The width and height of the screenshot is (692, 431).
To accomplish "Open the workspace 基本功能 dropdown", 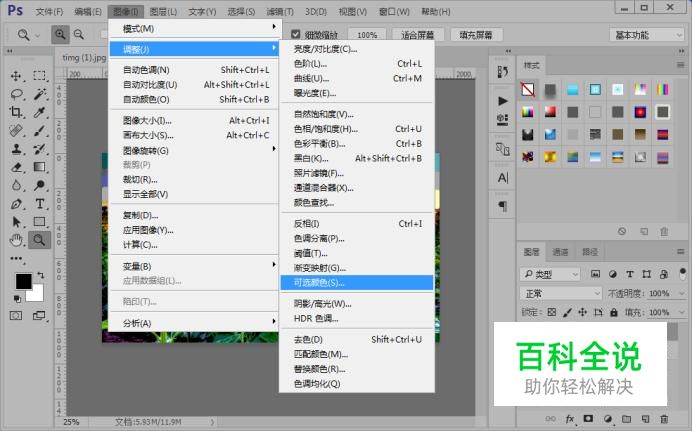I will click(x=647, y=35).
